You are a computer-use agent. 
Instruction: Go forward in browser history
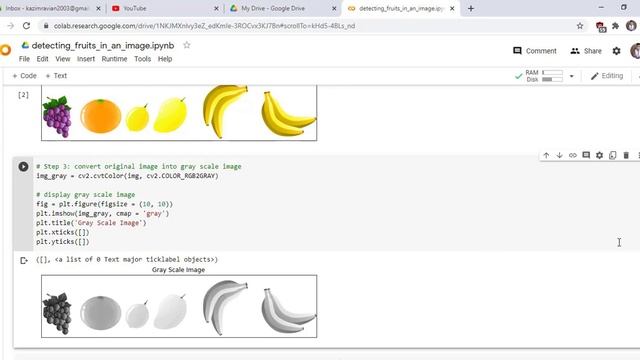(11, 26)
